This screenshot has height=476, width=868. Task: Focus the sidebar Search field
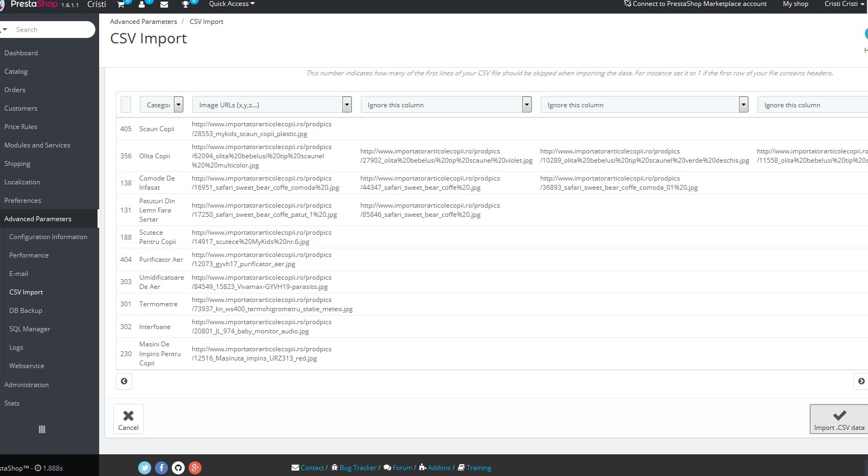(53, 30)
